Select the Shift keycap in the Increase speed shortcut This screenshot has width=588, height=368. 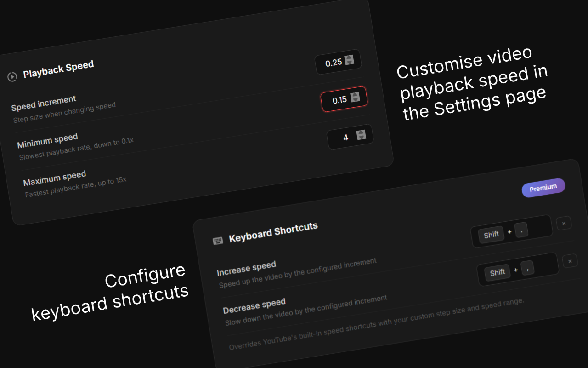491,234
